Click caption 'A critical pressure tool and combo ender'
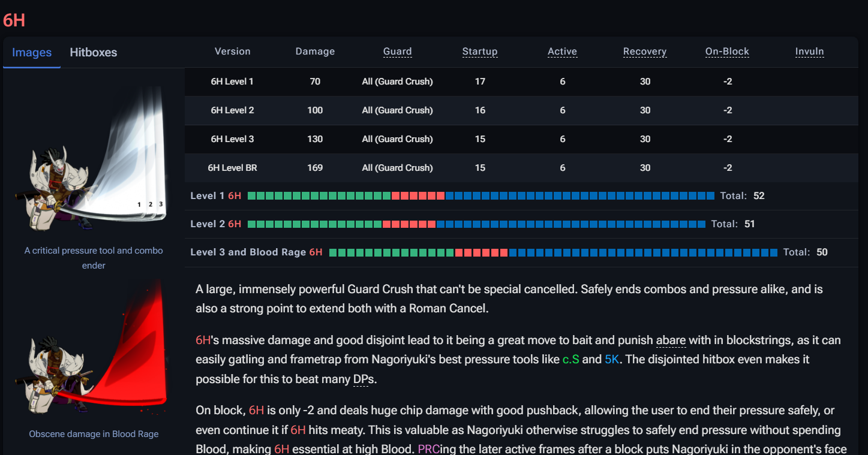This screenshot has width=868, height=455. [94, 258]
